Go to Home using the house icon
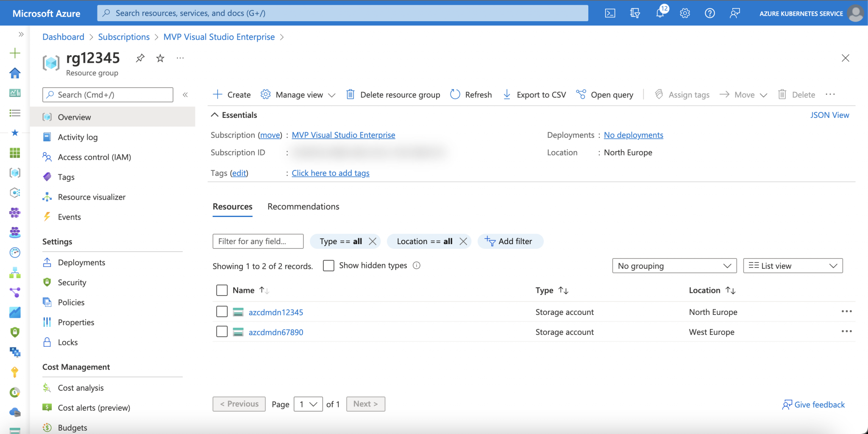This screenshot has height=434, width=868. pos(15,73)
